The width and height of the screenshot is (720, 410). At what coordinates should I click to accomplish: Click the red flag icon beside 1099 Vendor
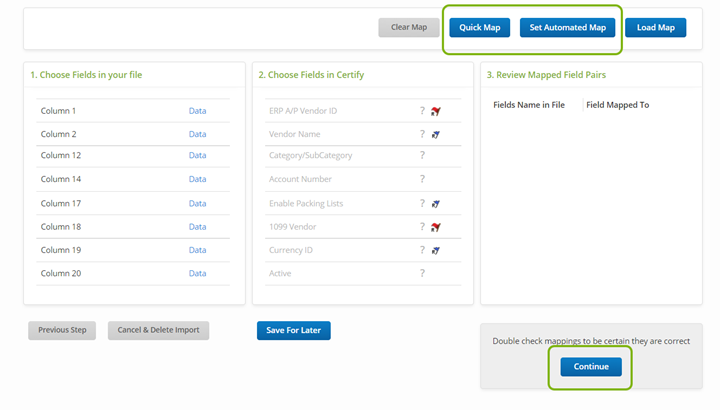[436, 227]
